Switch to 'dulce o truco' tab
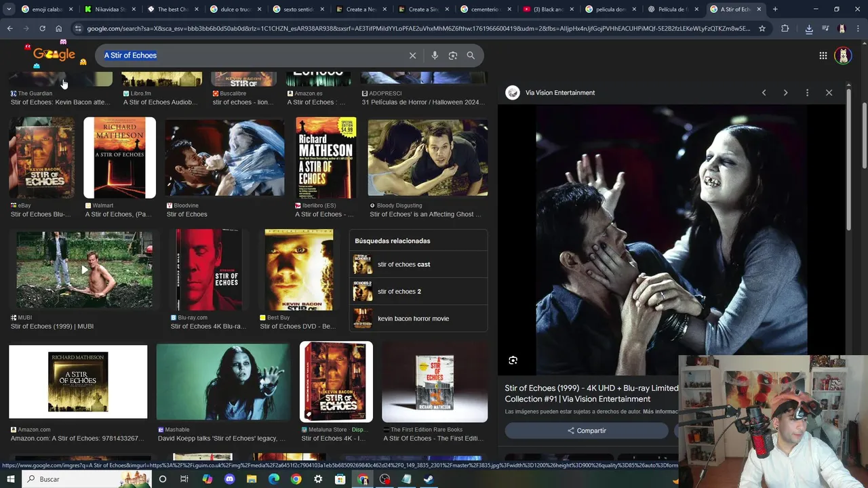The width and height of the screenshot is (868, 488). [x=235, y=9]
